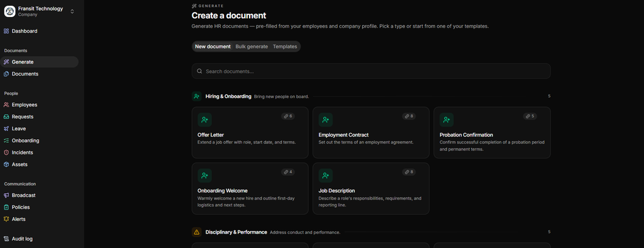
Task: Click the Probation Confirmation link count badge
Action: tap(530, 116)
